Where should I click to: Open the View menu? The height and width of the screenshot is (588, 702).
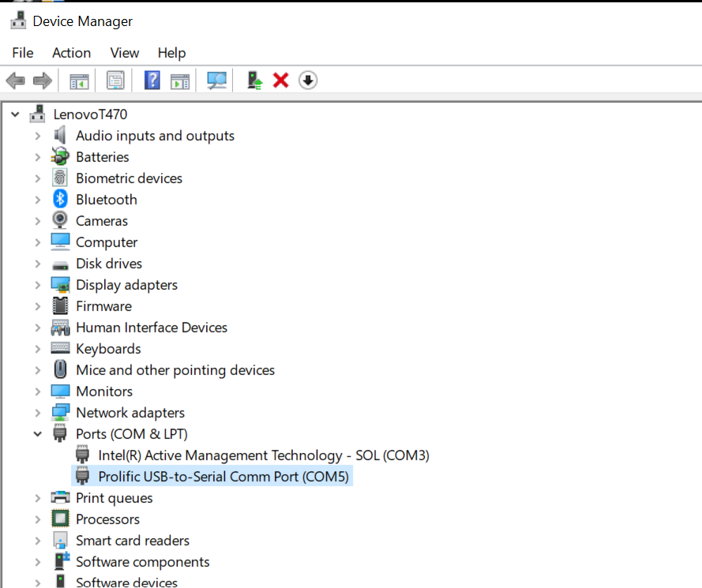125,53
